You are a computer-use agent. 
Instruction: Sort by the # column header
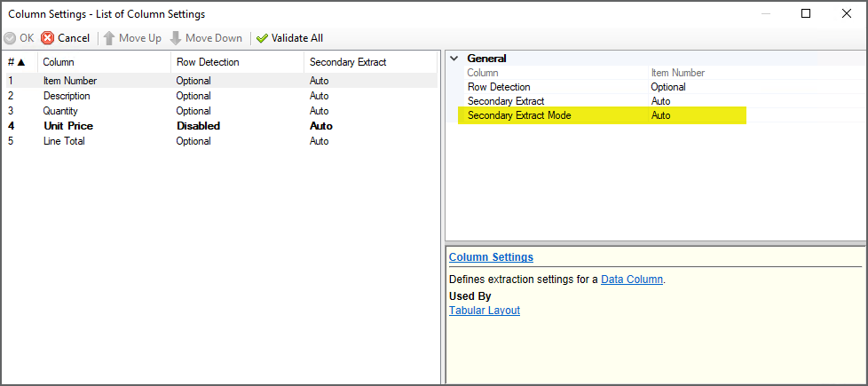[x=17, y=62]
